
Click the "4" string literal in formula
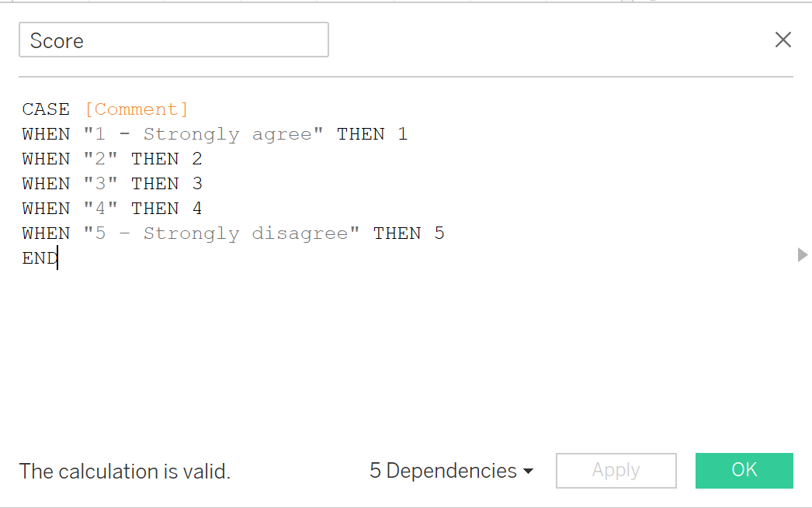(100, 209)
